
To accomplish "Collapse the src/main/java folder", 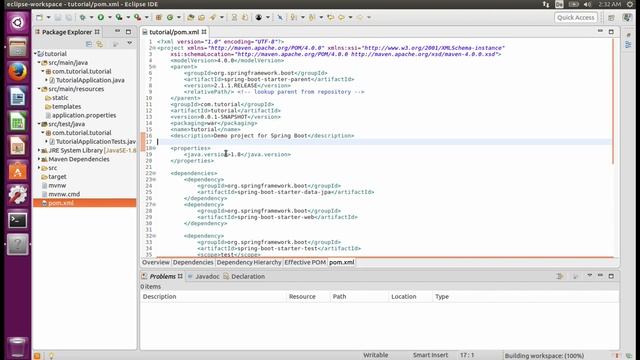I will pos(39,62).
